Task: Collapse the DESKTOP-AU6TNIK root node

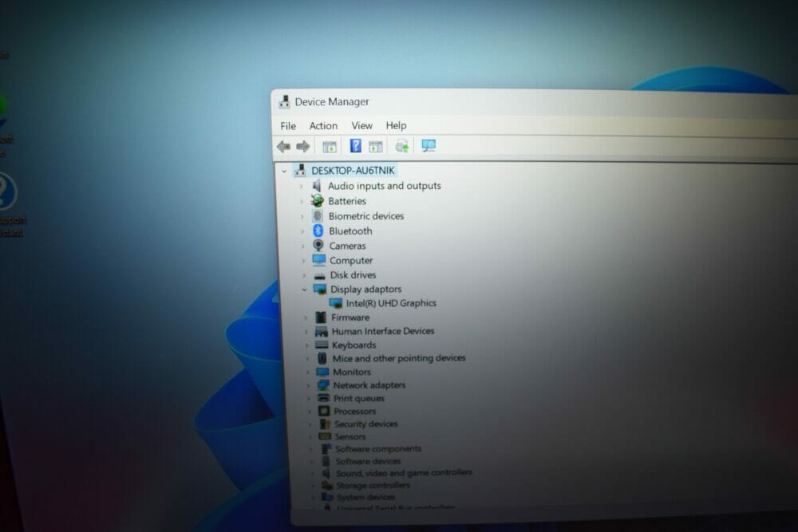Action: tap(284, 171)
